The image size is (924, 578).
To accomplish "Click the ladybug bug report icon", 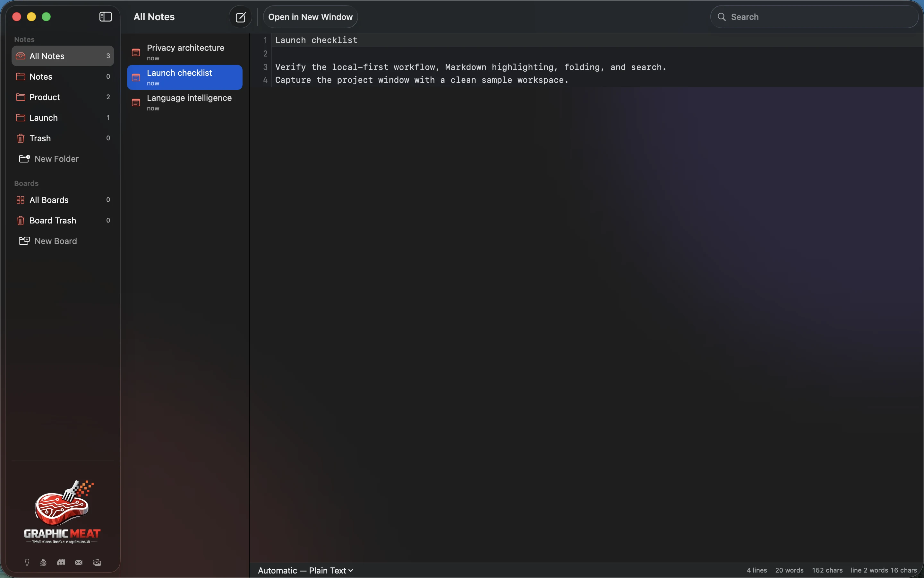I will tap(44, 562).
